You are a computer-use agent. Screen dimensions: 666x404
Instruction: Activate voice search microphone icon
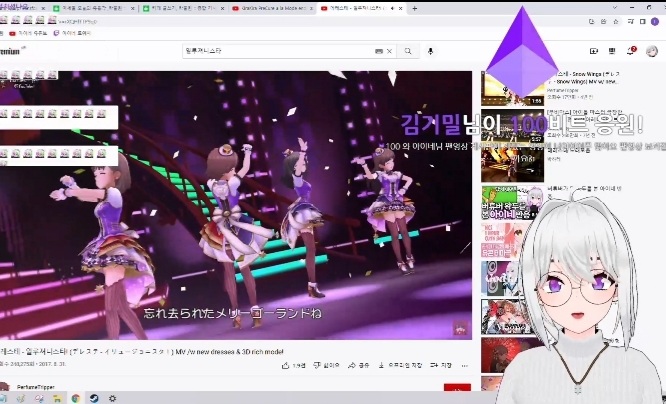431,51
